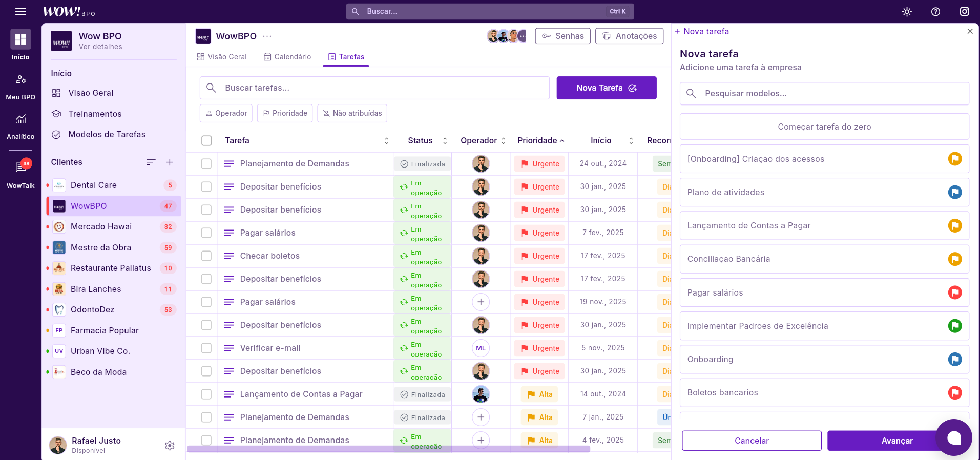Toggle light/dark theme sun icon
Viewport: 980px width, 460px height.
point(907,12)
